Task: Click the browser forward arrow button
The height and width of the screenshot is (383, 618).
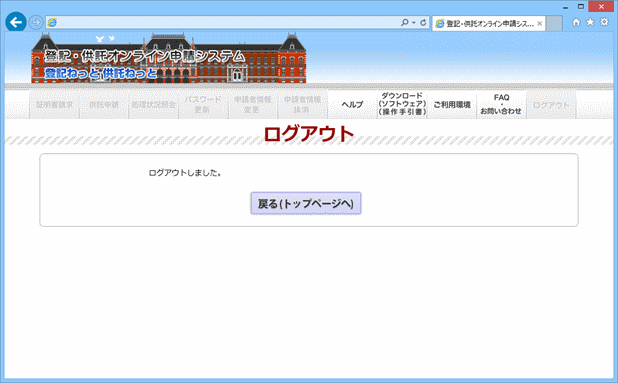Action: click(x=36, y=22)
